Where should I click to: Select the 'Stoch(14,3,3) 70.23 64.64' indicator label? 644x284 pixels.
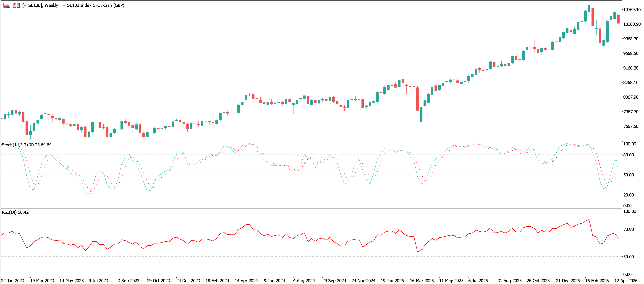(x=26, y=145)
